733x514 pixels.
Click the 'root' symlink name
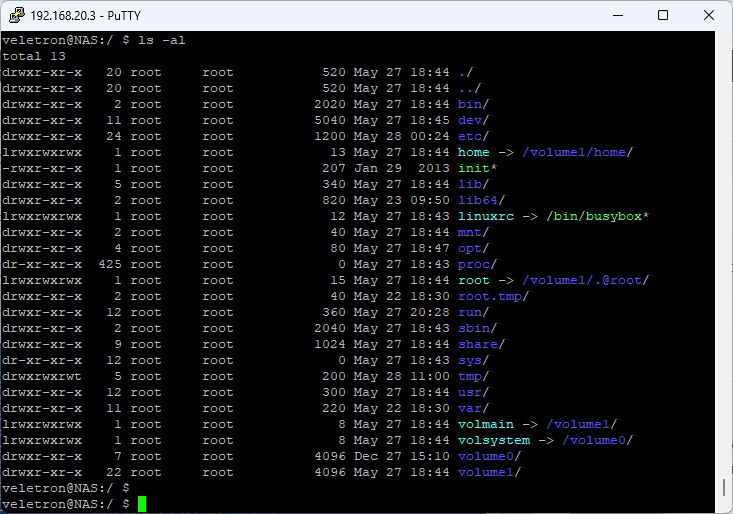tap(474, 280)
